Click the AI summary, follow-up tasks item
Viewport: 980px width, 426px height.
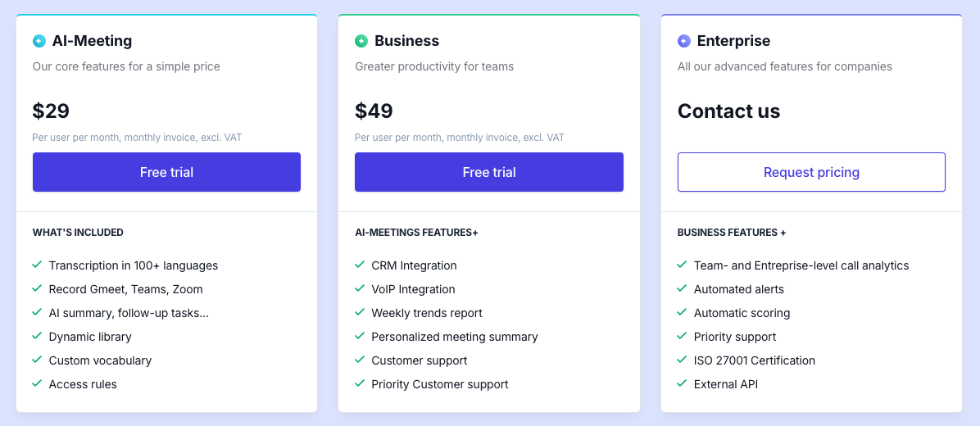(x=129, y=313)
